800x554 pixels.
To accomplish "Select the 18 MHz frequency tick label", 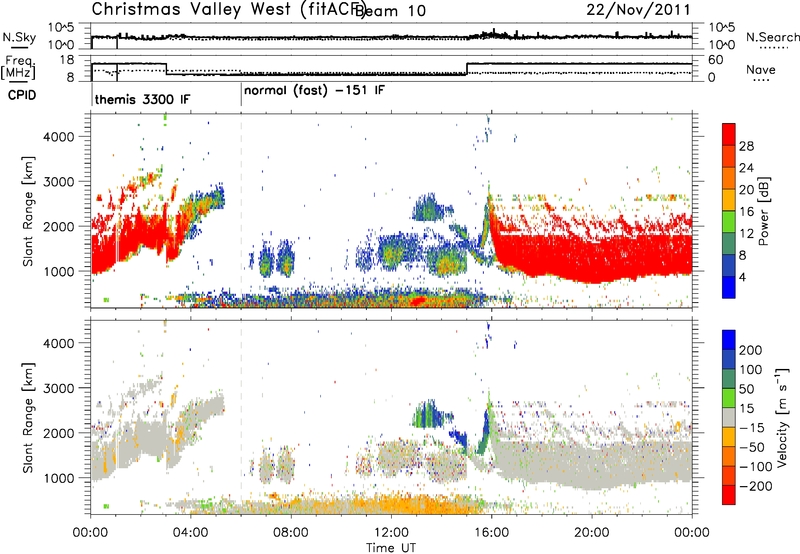I will point(67,60).
